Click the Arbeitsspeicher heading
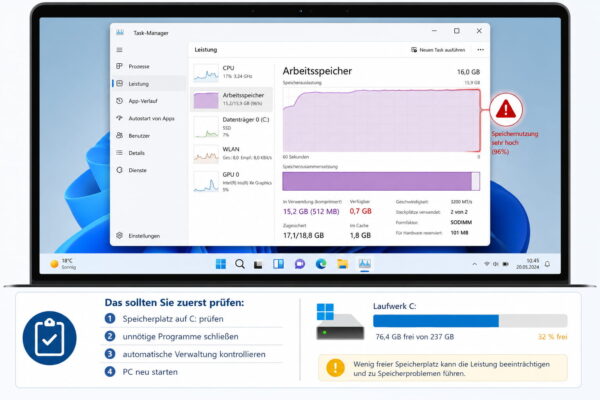This screenshot has width=600, height=400. pos(317,71)
